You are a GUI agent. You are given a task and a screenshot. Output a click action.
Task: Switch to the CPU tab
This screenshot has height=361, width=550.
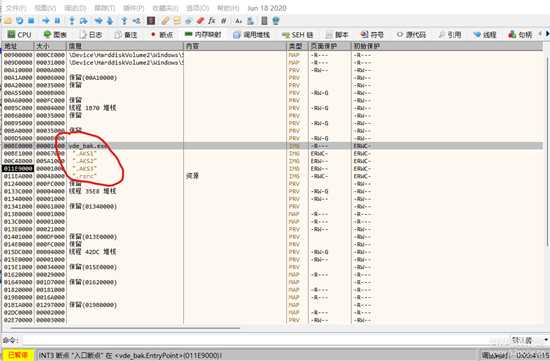(20, 34)
